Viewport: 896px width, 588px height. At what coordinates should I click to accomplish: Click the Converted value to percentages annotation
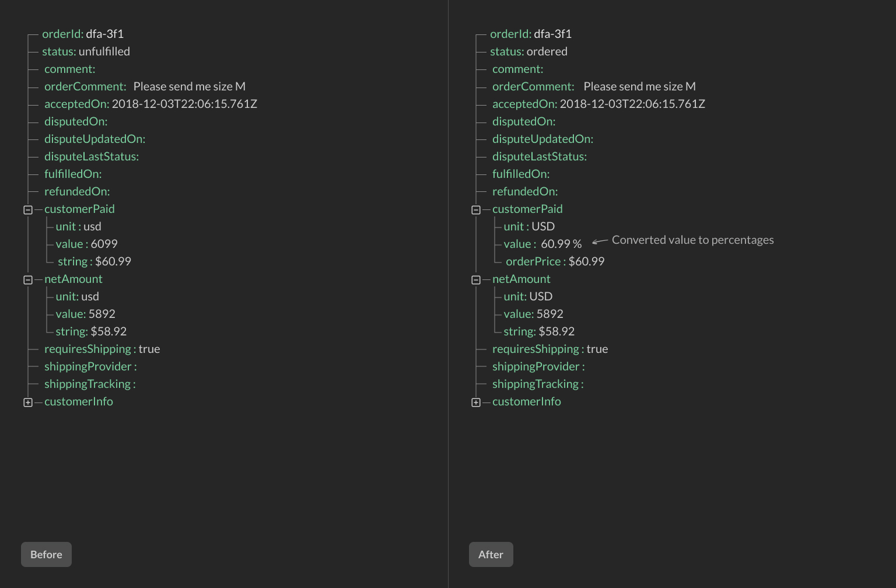pyautogui.click(x=692, y=239)
